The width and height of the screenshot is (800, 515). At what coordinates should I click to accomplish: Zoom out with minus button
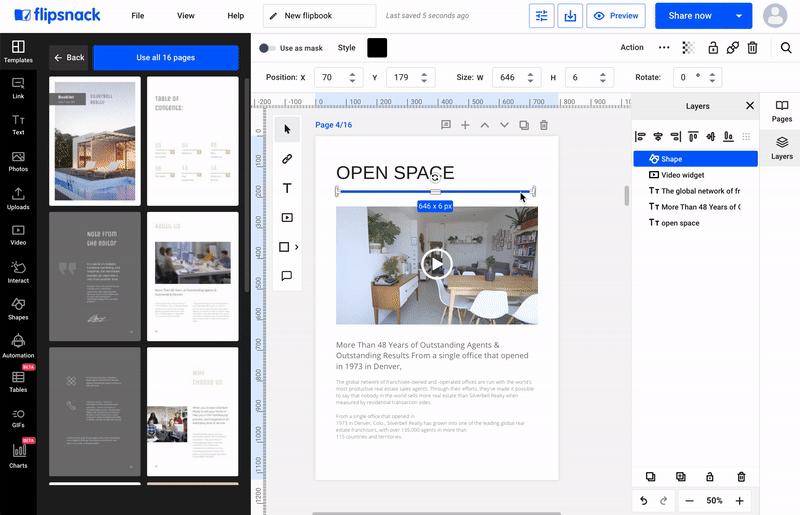coord(689,501)
